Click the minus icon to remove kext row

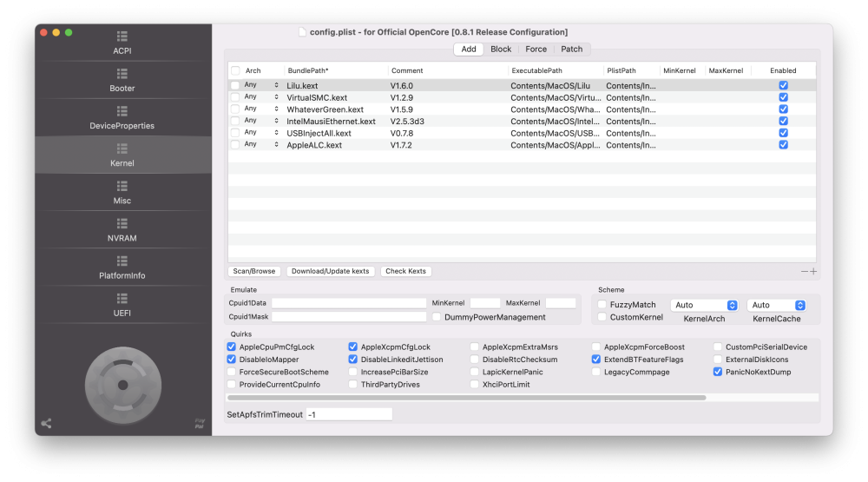tap(805, 271)
